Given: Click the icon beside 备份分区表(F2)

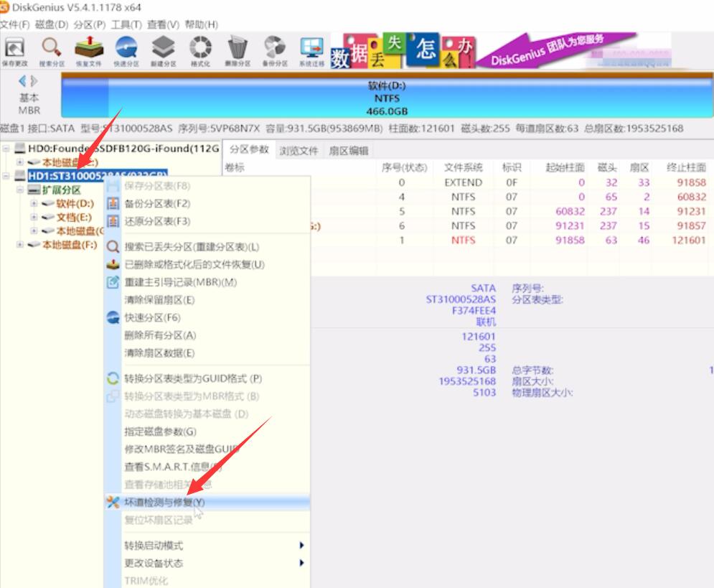Looking at the screenshot, I should [x=113, y=203].
